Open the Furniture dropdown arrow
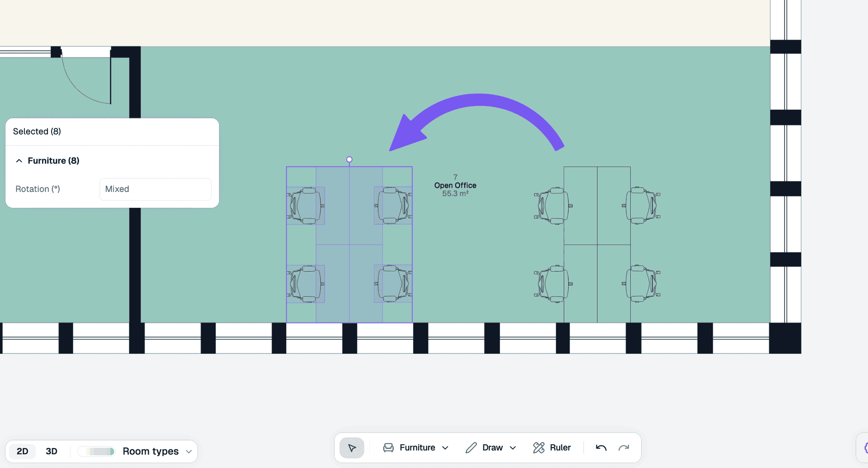Viewport: 868px width, 468px height. pos(445,448)
